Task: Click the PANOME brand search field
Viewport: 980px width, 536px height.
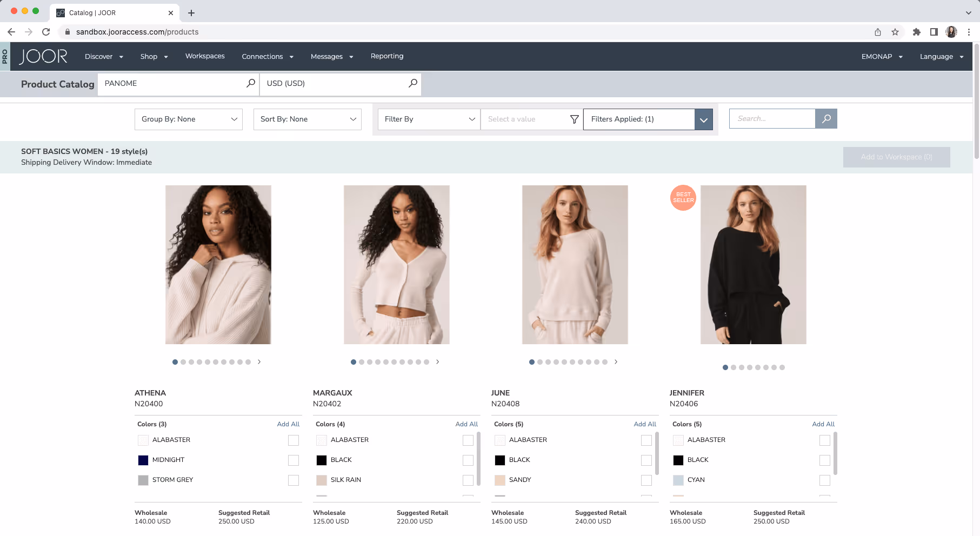Action: pyautogui.click(x=178, y=83)
